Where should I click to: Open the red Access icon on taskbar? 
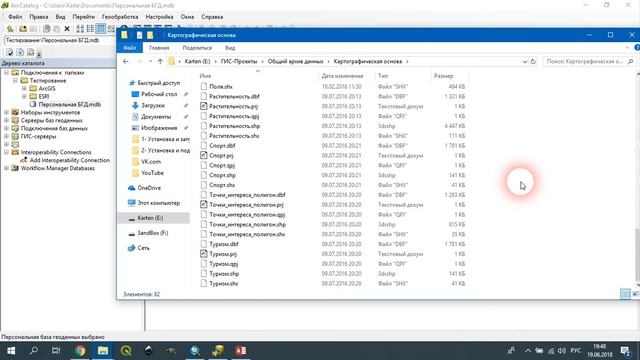tap(240, 351)
